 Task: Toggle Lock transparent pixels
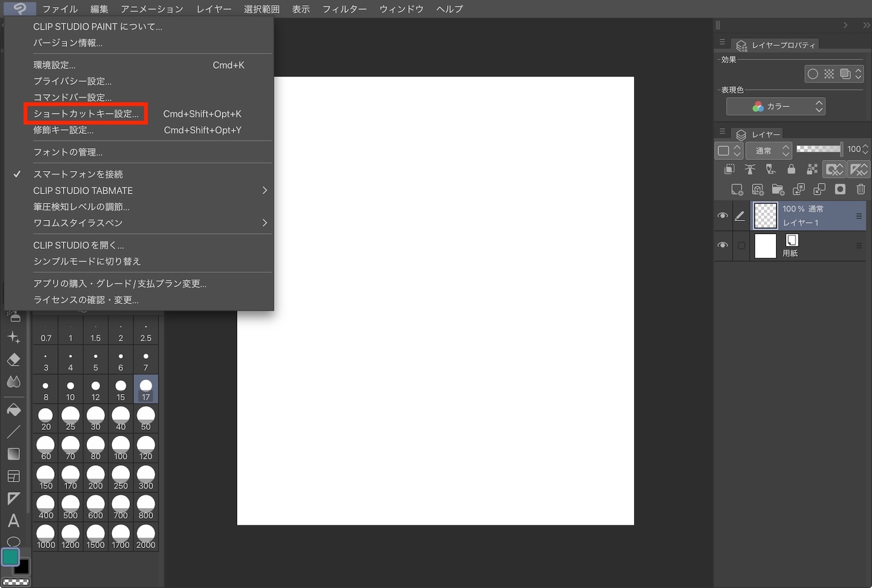pyautogui.click(x=812, y=169)
